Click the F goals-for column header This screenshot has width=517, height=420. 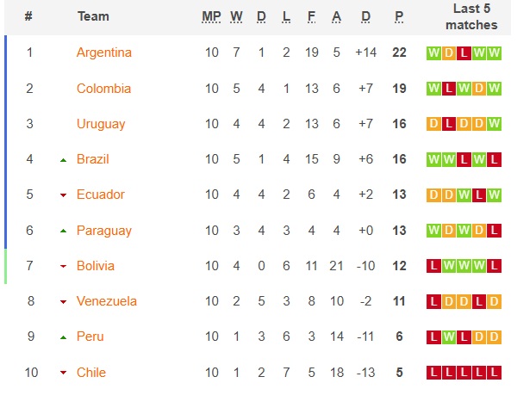(311, 16)
